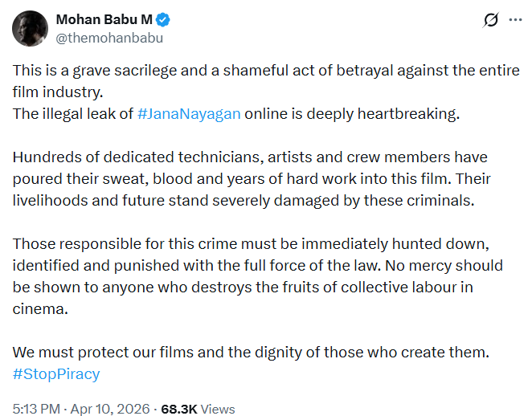The width and height of the screenshot is (532, 416).
Task: Click the display name Mohan Babu M
Action: coord(104,19)
